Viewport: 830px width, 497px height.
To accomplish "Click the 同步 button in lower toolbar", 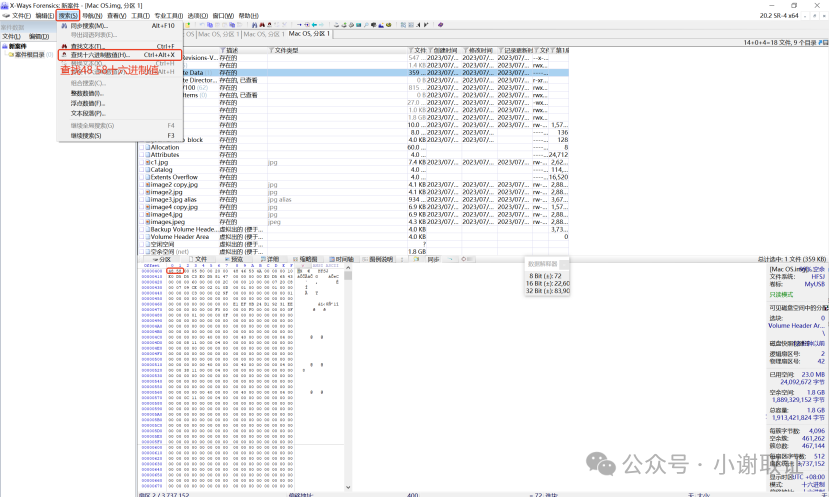I will coord(434,259).
